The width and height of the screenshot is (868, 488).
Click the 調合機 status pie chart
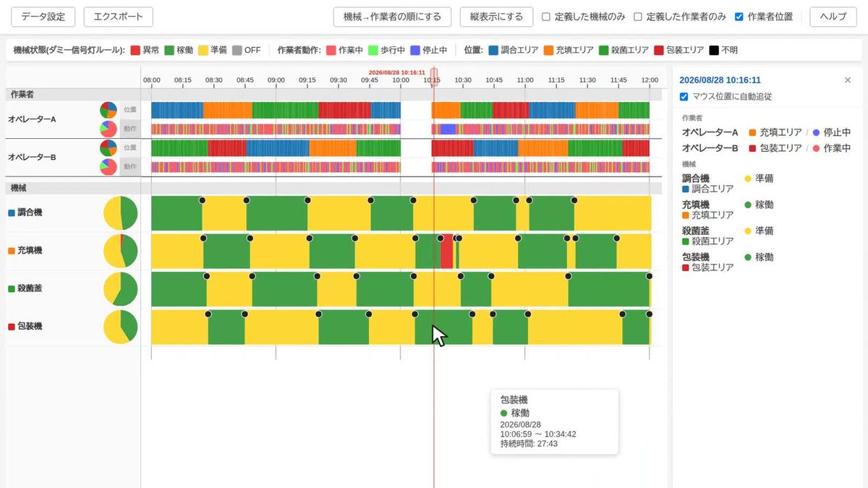point(120,213)
